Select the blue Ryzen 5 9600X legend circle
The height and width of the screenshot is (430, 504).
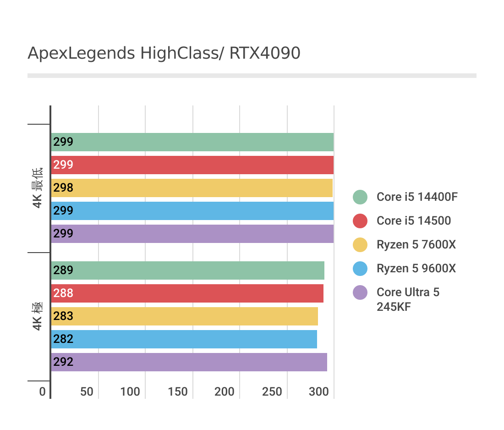point(360,269)
